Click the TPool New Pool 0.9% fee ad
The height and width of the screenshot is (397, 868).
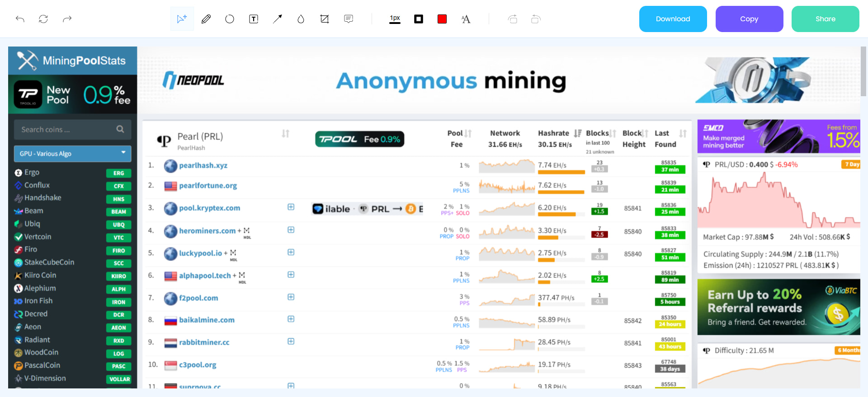click(72, 94)
